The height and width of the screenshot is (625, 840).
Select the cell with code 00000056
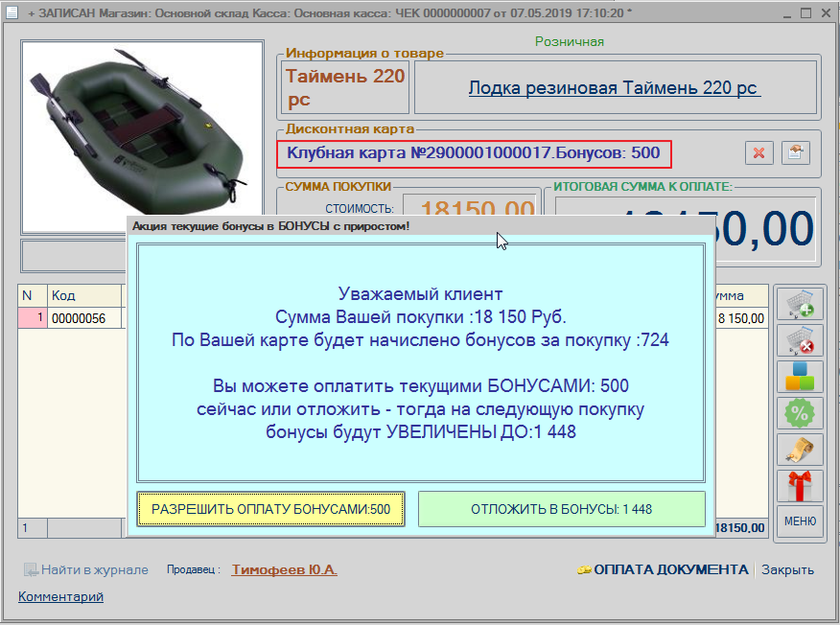(84, 318)
